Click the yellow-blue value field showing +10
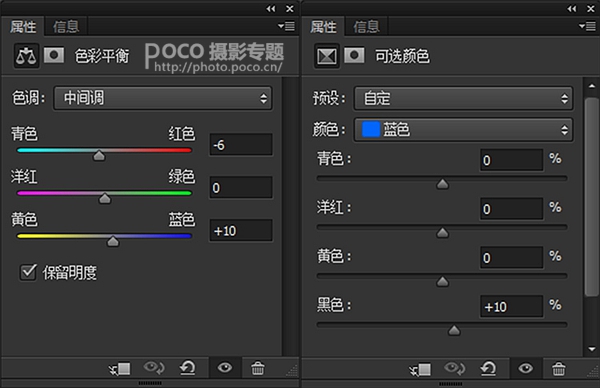 coord(241,230)
